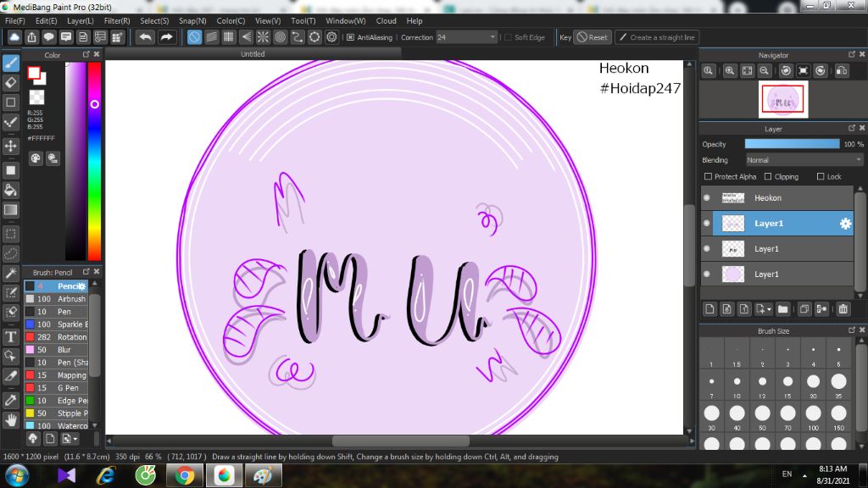
Task: Choose brush size 20
Action: point(813,385)
